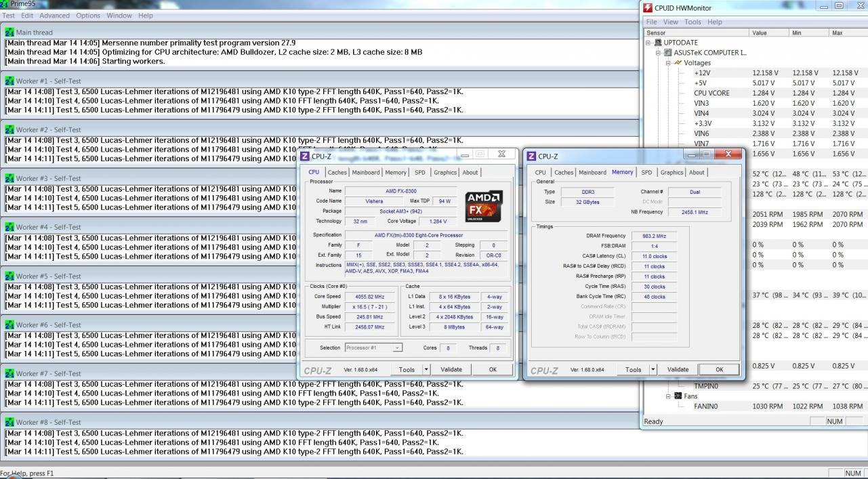Click the Value column header in HWMonitor

point(768,33)
